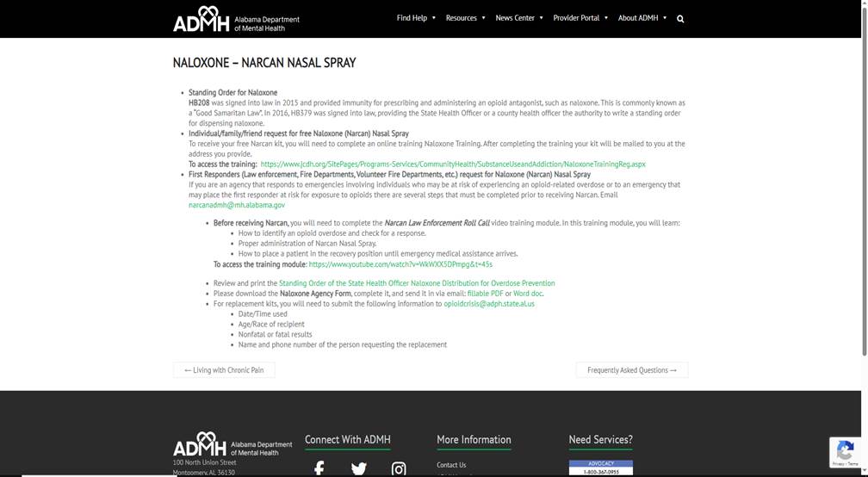Expand the Provider Portal dropdown arrow
This screenshot has height=477, width=868.
coord(606,18)
